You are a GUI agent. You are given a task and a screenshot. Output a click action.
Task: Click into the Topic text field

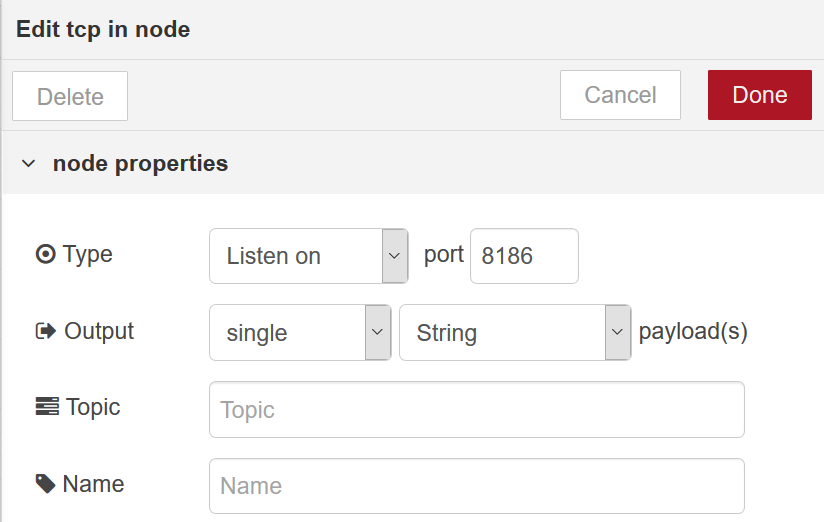477,410
